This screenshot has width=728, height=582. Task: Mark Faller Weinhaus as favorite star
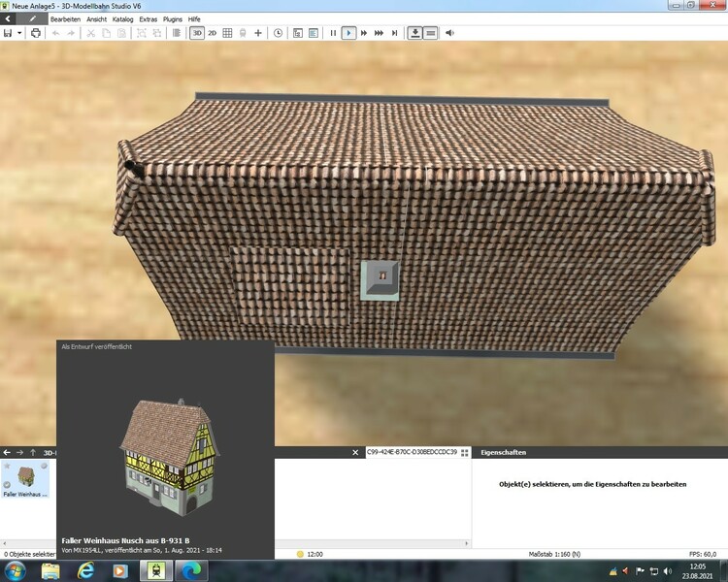(x=7, y=466)
